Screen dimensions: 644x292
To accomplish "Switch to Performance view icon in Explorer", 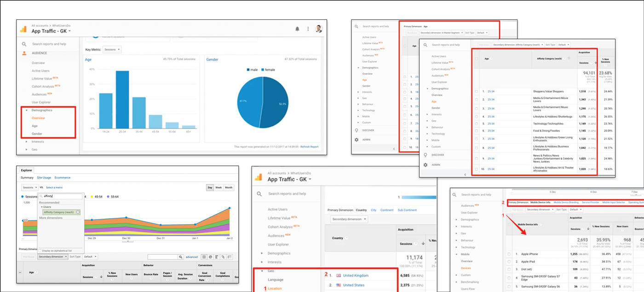I will (x=216, y=257).
